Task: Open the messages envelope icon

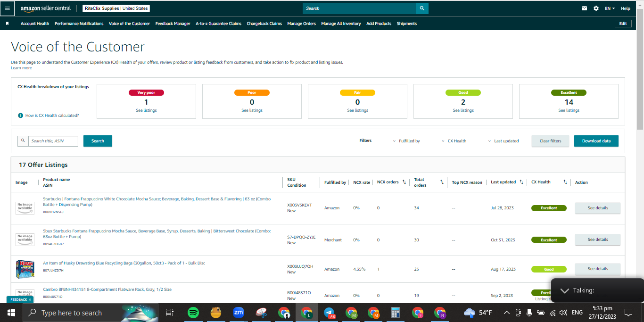Action: click(x=585, y=8)
